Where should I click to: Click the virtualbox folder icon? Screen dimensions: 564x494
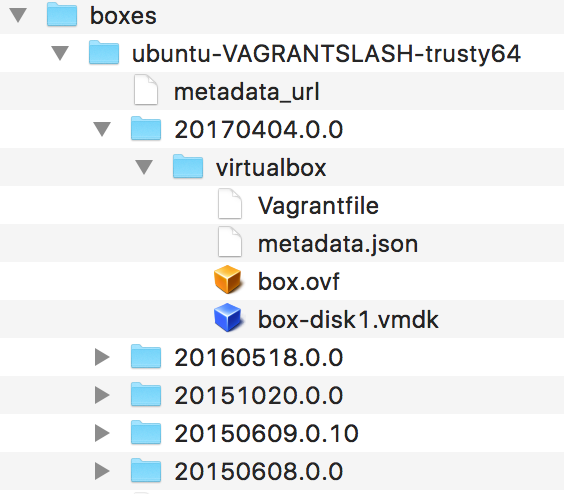click(x=188, y=166)
